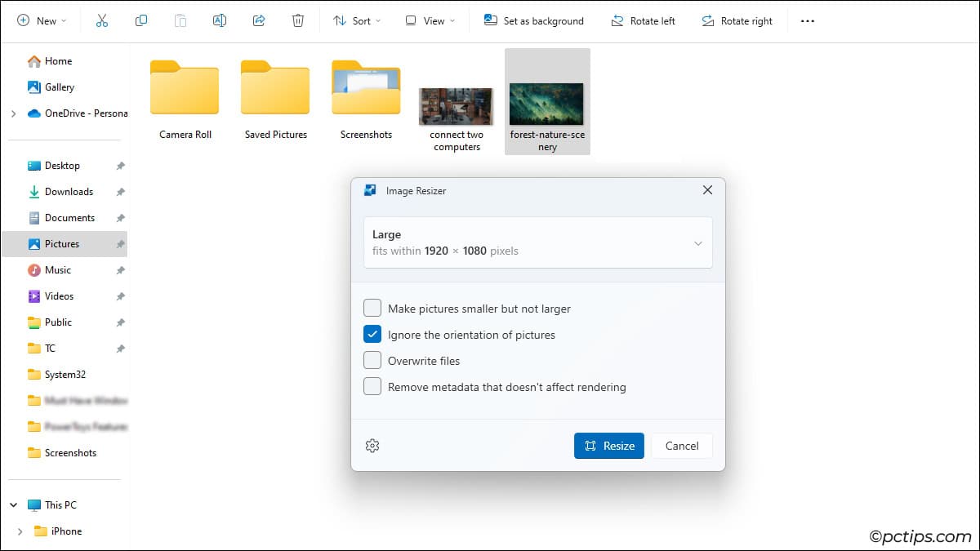Viewport: 980px width, 551px height.
Task: Select the forest-nature-scenery image thumbnail
Action: point(547,104)
